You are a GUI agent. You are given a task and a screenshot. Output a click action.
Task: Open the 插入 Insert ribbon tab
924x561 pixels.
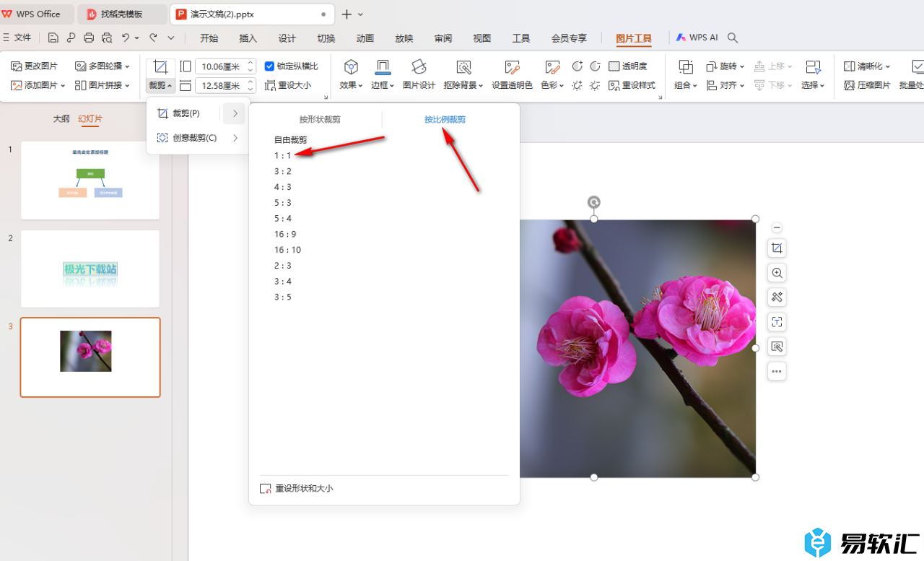[248, 38]
